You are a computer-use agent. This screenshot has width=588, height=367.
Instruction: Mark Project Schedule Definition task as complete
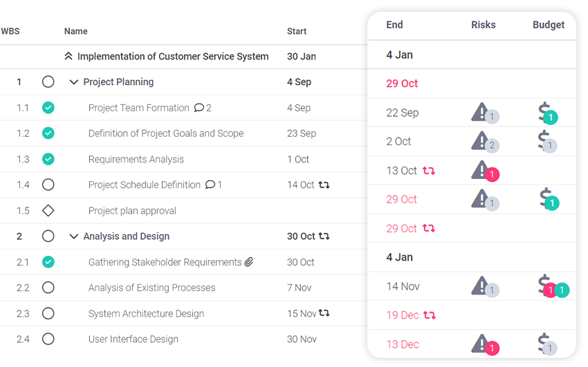pos(48,185)
